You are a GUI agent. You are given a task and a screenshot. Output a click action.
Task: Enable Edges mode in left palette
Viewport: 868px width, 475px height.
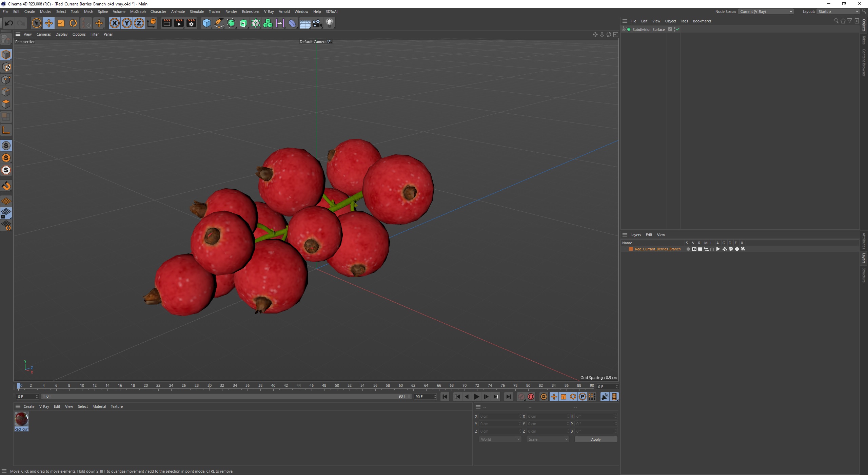(x=6, y=92)
